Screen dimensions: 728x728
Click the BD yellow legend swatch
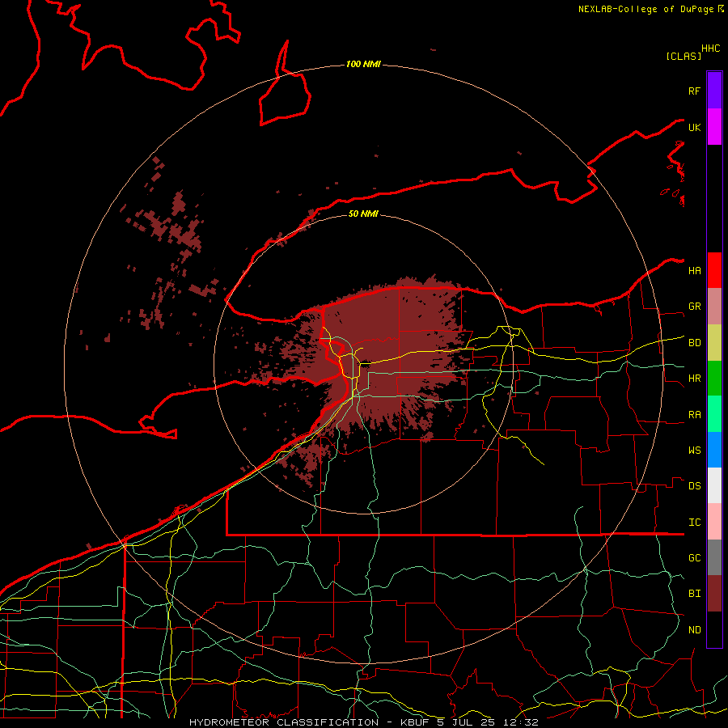(x=714, y=343)
